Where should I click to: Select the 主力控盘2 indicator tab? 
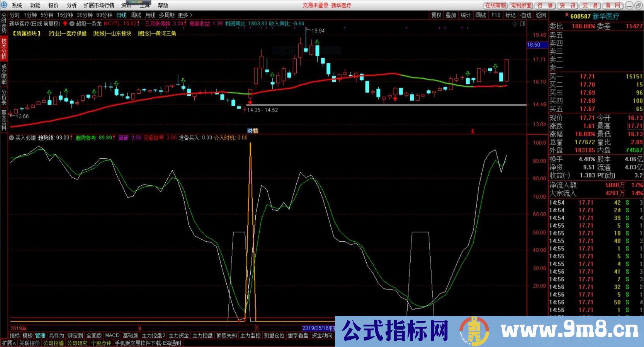153,335
